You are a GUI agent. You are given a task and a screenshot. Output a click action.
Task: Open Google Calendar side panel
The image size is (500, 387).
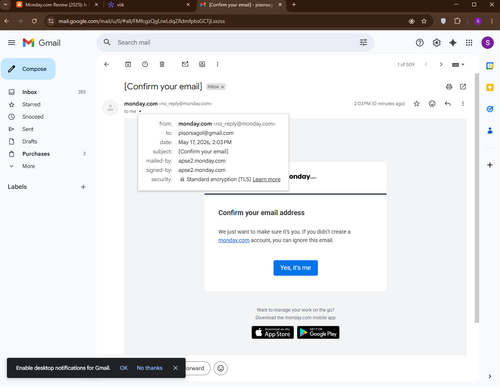(490, 66)
